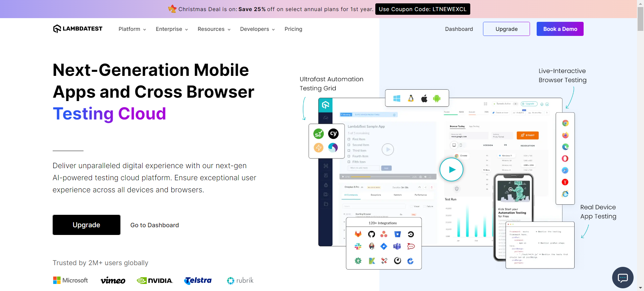Click the Microsoft Teams integration icon
644x291 pixels.
397,246
